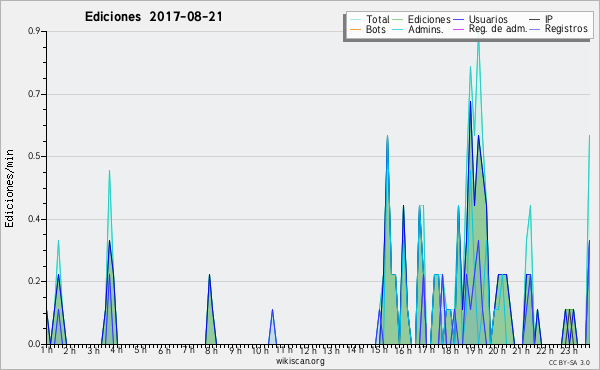This screenshot has height=370, width=600.
Task: Click the Total legend color line
Action: click(355, 20)
